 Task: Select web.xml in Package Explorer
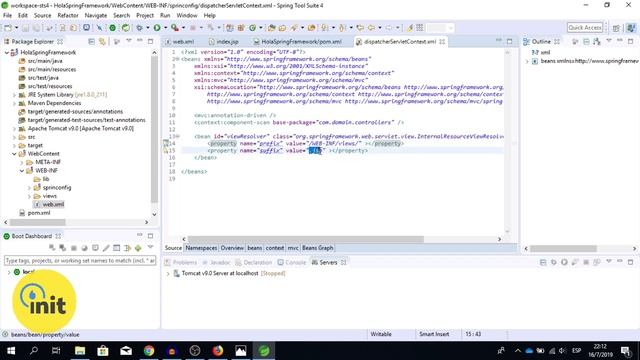pyautogui.click(x=53, y=204)
